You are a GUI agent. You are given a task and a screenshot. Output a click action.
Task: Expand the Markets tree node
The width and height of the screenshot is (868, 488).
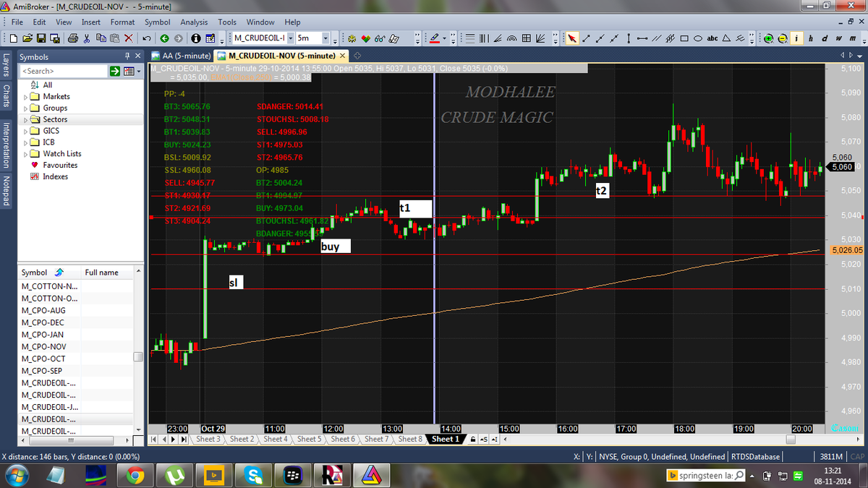[x=26, y=96]
